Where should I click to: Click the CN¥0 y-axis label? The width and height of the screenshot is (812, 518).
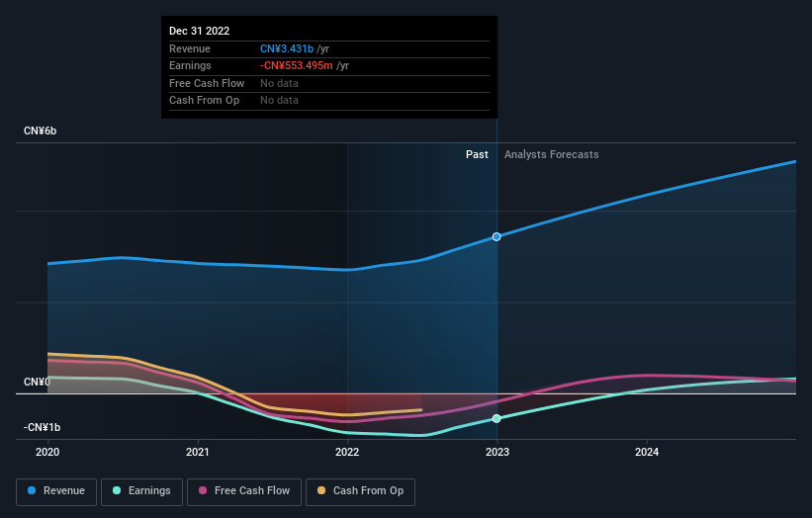[37, 382]
